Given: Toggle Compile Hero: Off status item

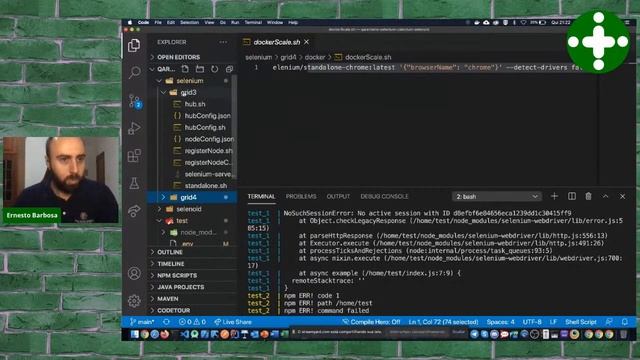Looking at the screenshot, I should (371, 322).
